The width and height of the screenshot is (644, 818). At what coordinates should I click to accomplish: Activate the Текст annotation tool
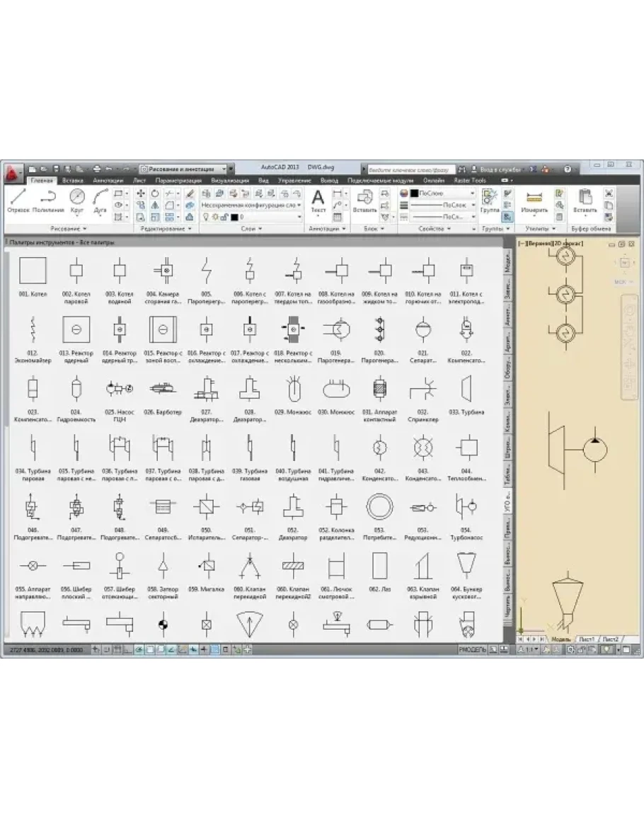[318, 200]
